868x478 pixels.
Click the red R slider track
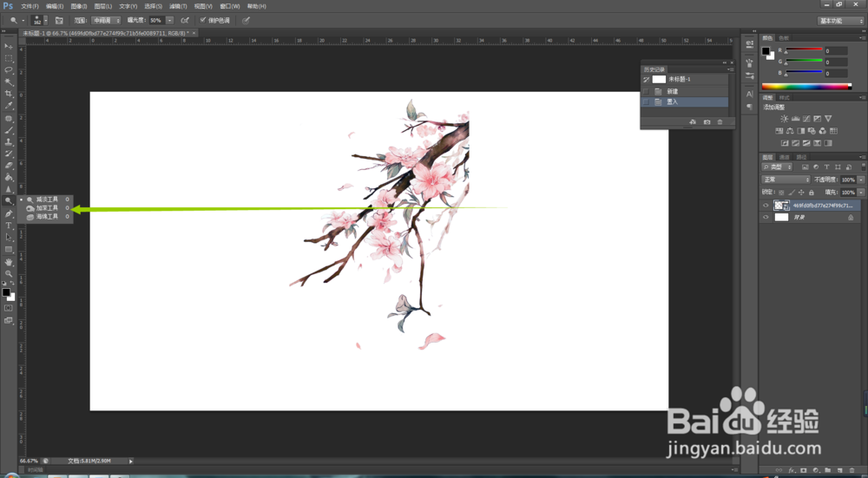804,49
